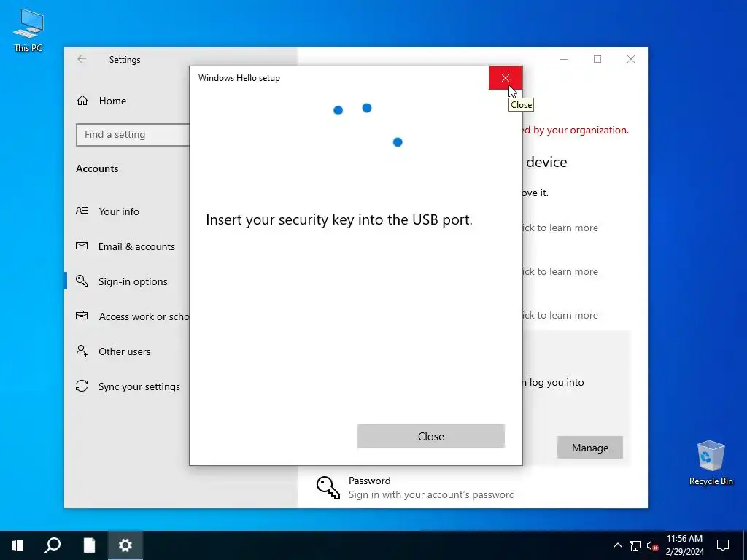Image resolution: width=747 pixels, height=560 pixels.
Task: Click the Settings gear taskbar icon
Action: point(125,545)
